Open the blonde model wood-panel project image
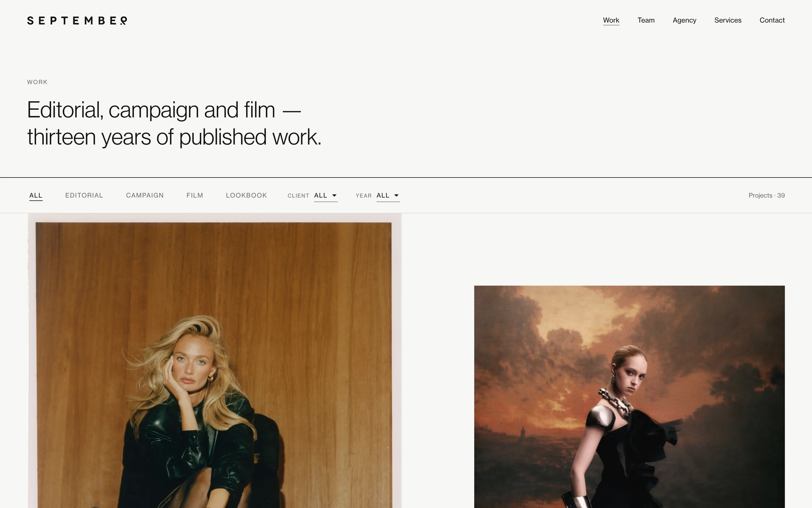Viewport: 812px width, 508px height. [214, 360]
